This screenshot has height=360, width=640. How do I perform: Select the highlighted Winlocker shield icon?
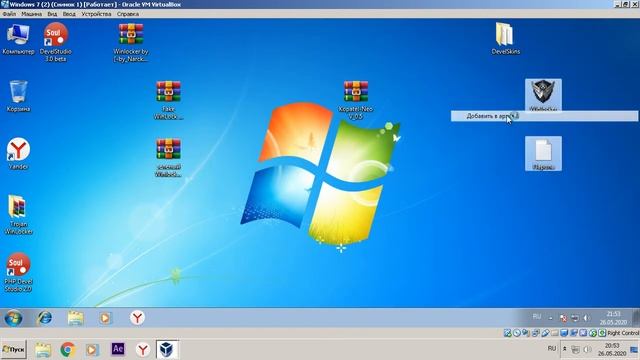coord(543,95)
